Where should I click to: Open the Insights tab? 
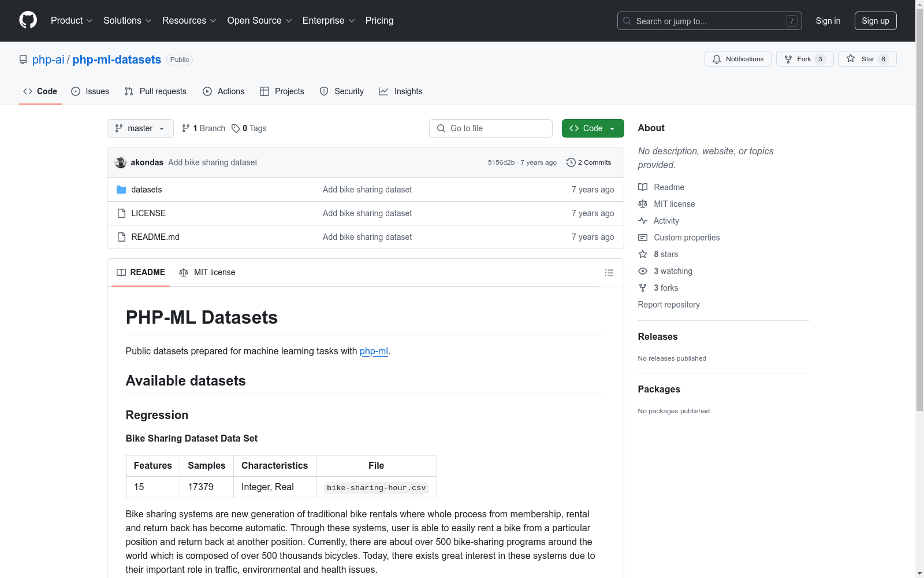point(401,91)
